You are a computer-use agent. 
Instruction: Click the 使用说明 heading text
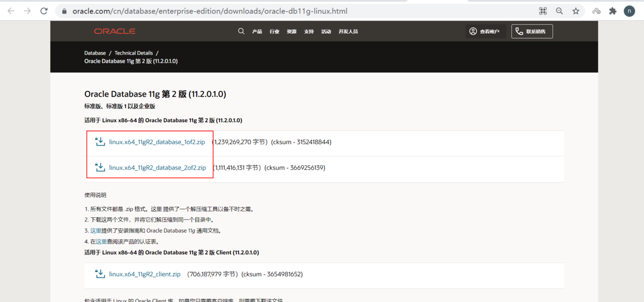[95, 195]
